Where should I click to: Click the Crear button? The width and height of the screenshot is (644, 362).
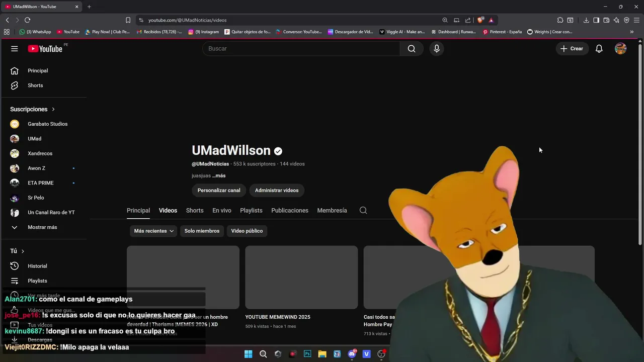pos(572,49)
